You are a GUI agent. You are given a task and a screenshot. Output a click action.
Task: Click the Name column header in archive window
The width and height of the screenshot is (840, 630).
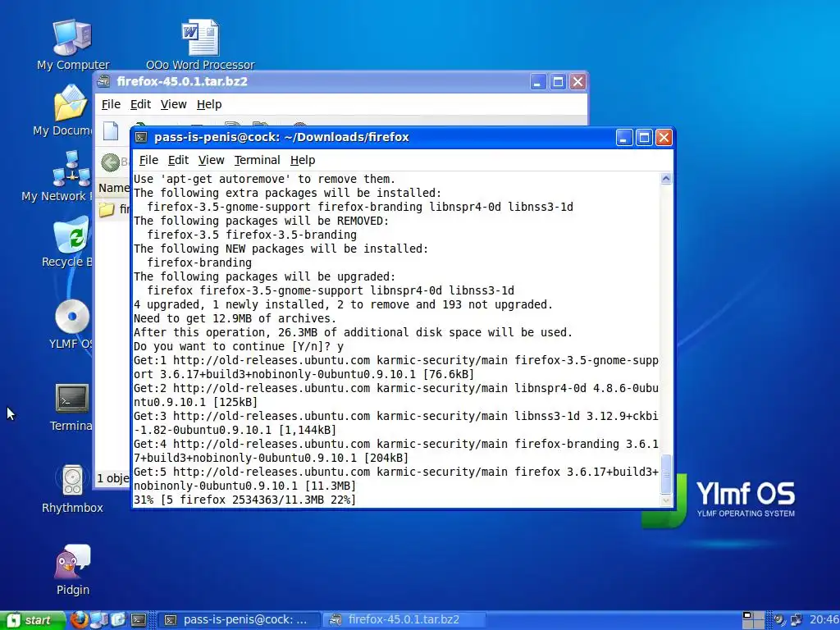(x=113, y=188)
